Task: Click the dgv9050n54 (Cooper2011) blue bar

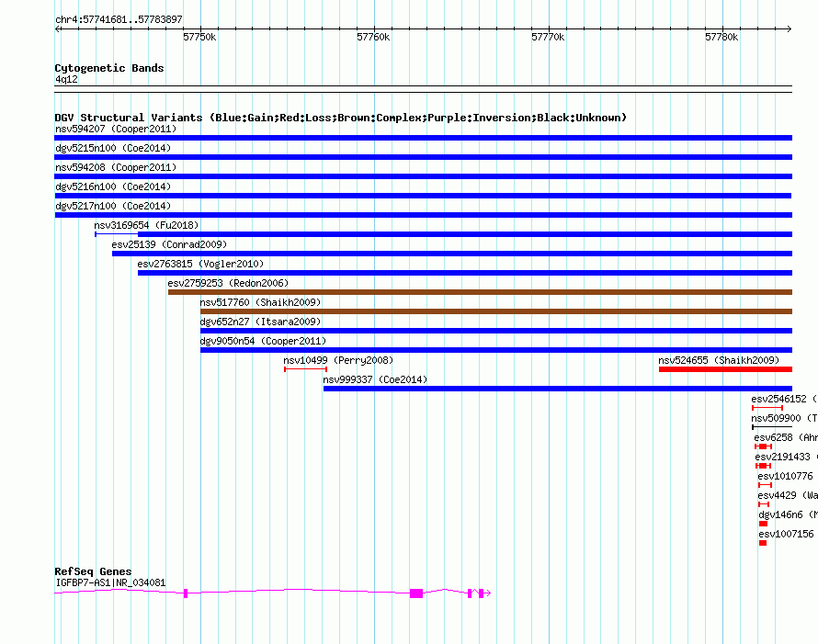Action: 496,350
